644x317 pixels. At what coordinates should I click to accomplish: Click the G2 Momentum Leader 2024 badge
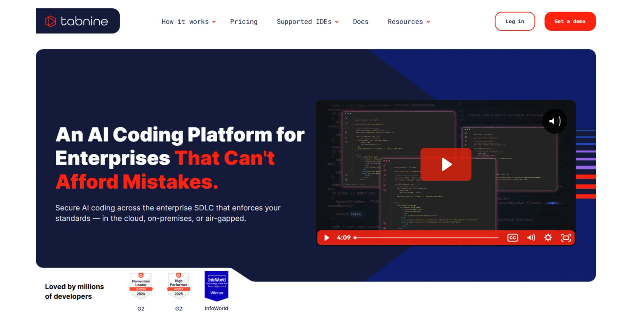coord(141,285)
